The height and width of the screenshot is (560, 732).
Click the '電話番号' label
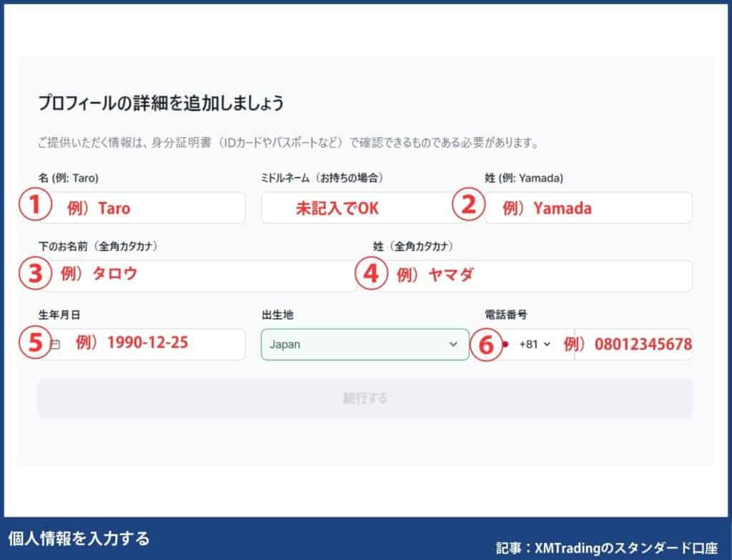tap(505, 315)
